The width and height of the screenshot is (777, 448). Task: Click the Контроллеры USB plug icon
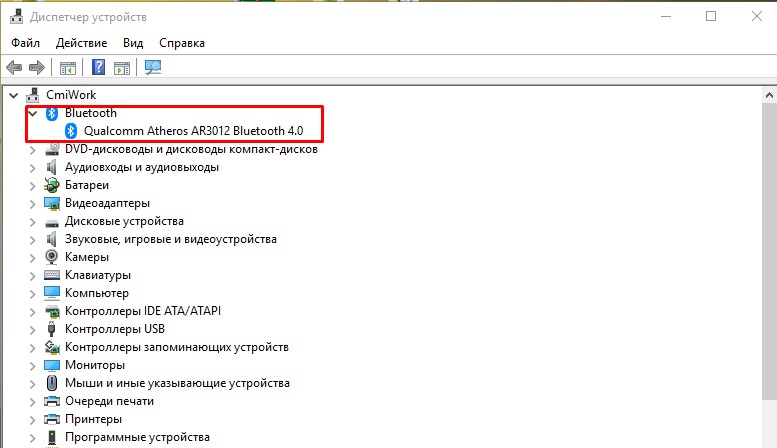point(52,329)
